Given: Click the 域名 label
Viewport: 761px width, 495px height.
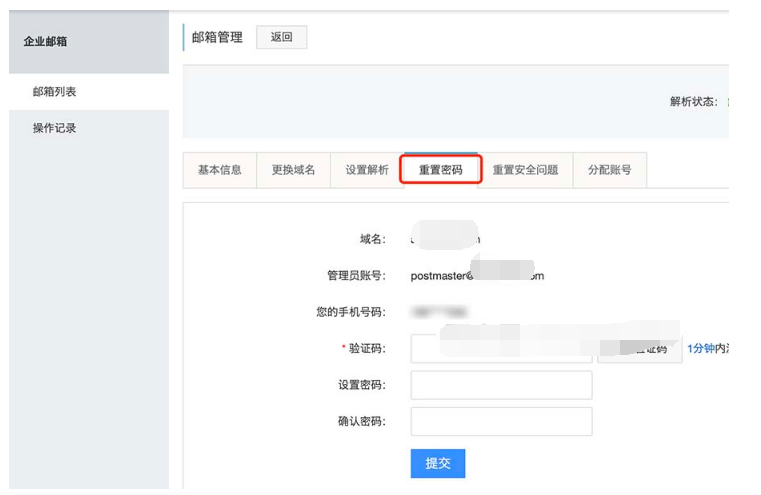Looking at the screenshot, I should click(x=373, y=239).
